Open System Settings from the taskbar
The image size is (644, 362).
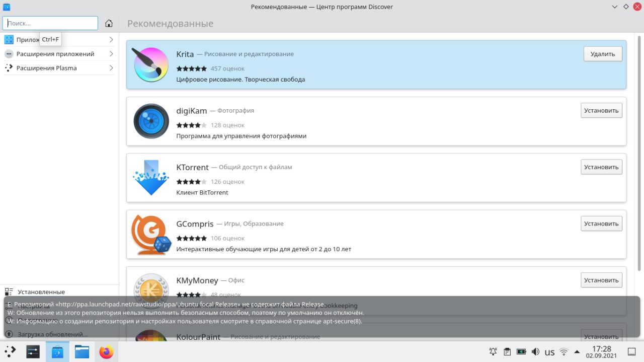coord(33,351)
